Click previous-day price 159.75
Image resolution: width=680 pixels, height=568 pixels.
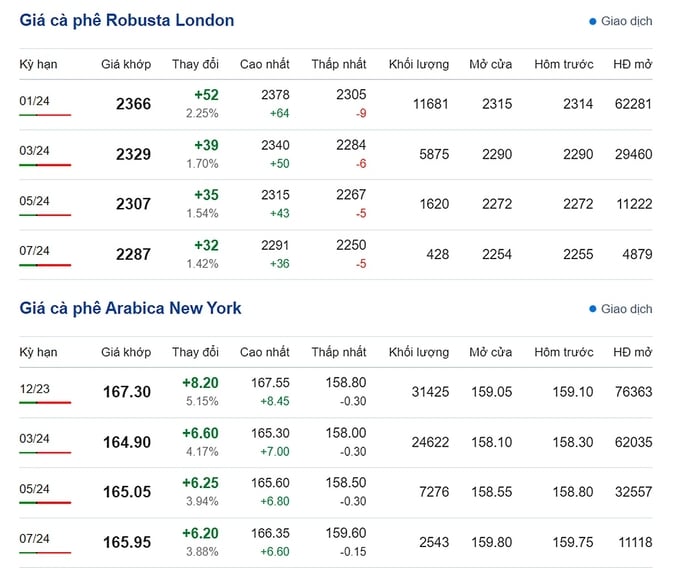click(x=573, y=542)
